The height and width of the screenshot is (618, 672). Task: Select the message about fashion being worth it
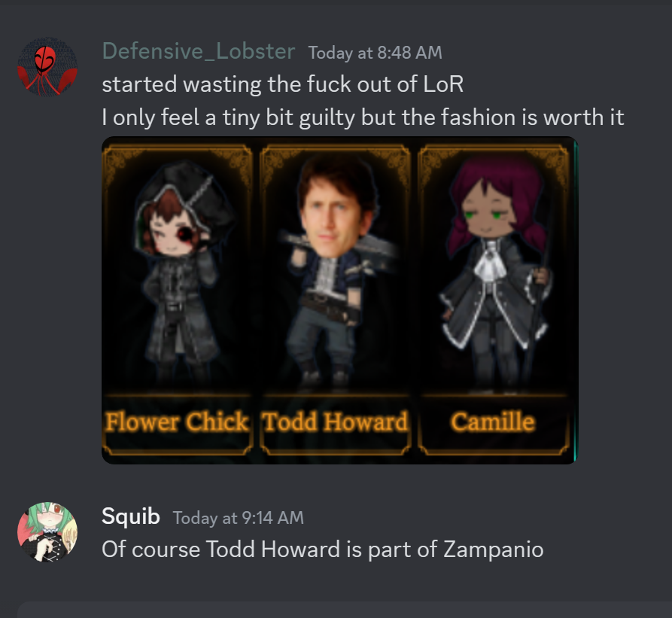tap(363, 117)
